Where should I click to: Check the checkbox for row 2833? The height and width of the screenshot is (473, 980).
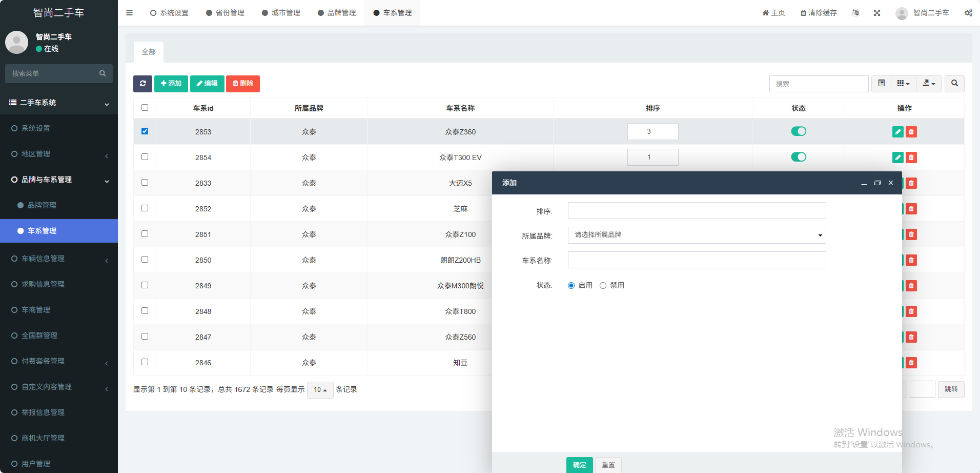(145, 183)
